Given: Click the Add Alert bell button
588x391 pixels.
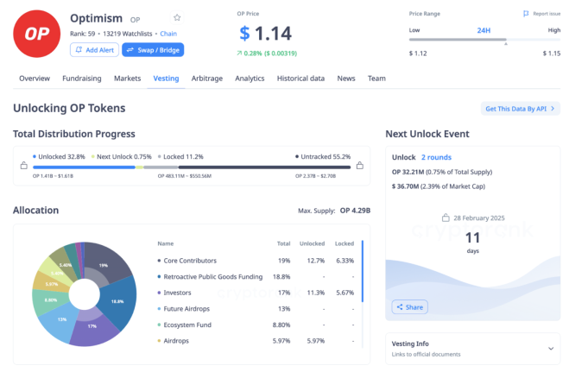Looking at the screenshot, I should (x=94, y=50).
